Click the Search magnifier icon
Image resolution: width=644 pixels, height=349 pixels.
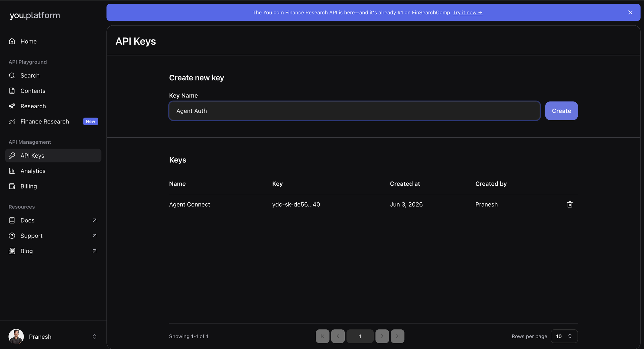(x=12, y=75)
